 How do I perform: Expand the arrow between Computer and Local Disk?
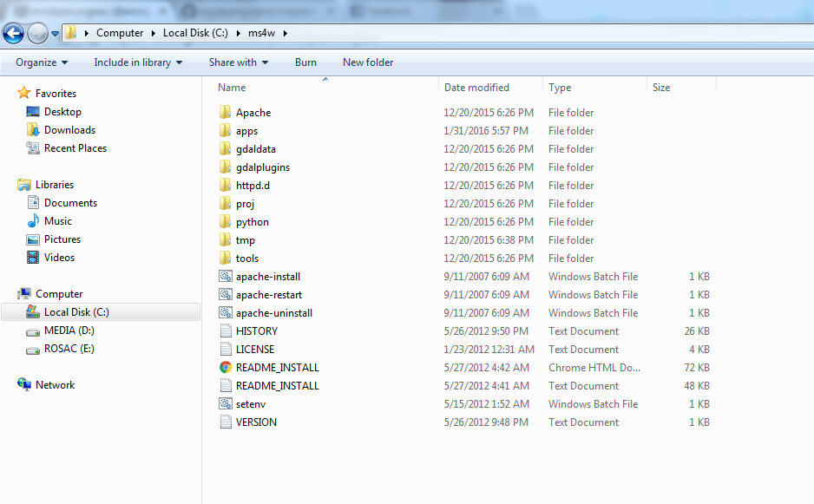click(x=153, y=33)
